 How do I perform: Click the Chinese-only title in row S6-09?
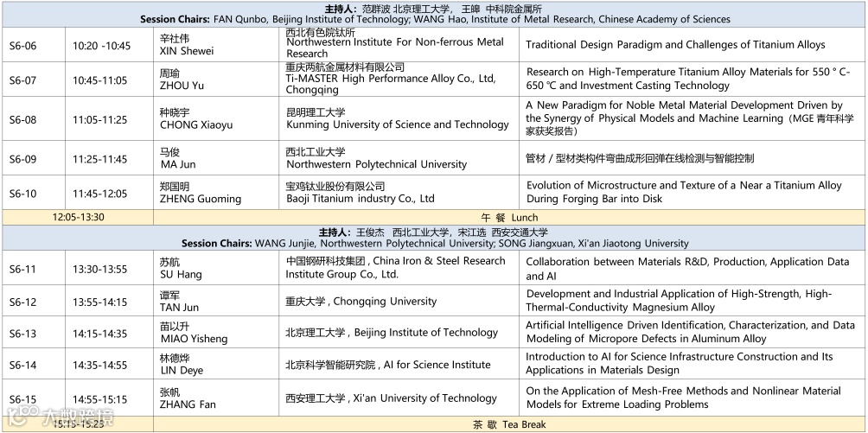(x=640, y=158)
